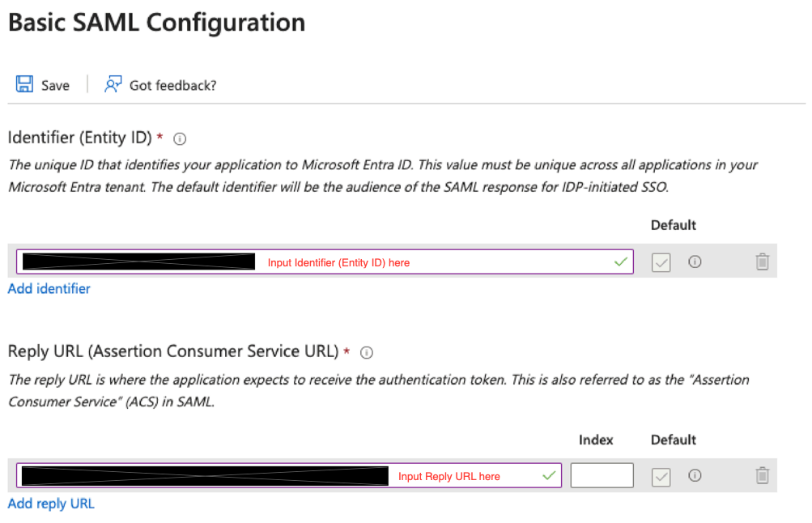This screenshot has width=812, height=523.
Task: Click green checkmark in Reply URL field
Action: point(549,475)
